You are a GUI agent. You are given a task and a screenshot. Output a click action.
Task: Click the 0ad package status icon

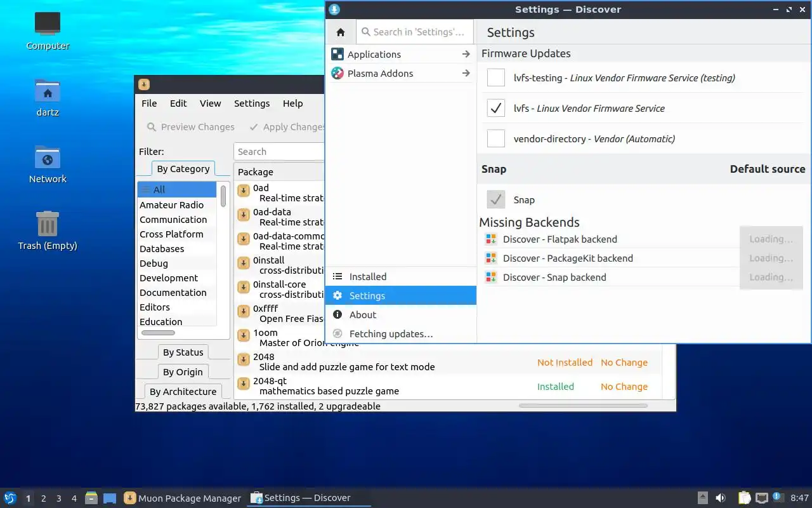point(244,190)
